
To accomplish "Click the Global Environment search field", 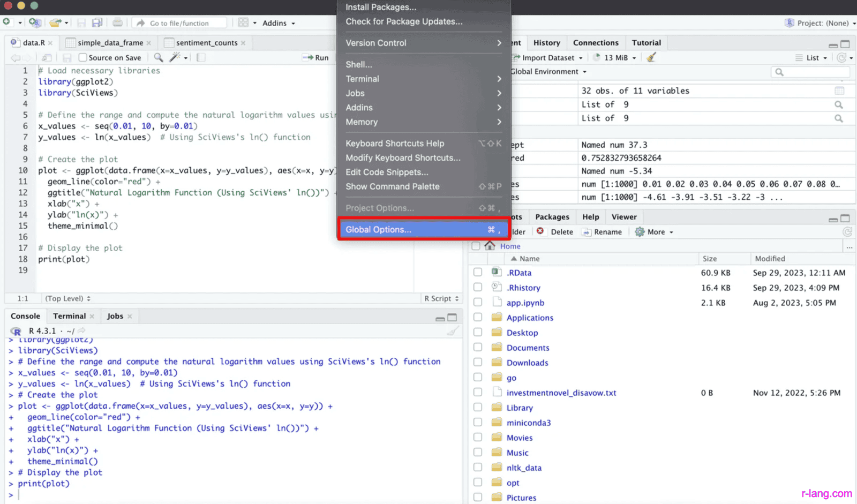I will [x=810, y=71].
